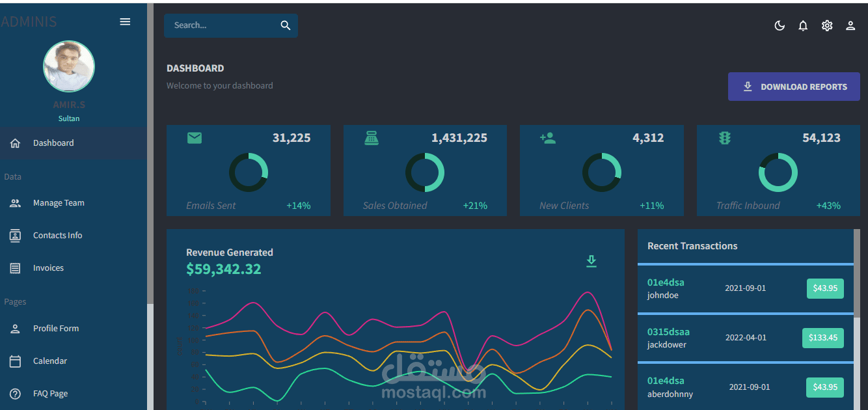868x410 pixels.
Task: Click the Recent Transactions heading
Action: [692, 246]
